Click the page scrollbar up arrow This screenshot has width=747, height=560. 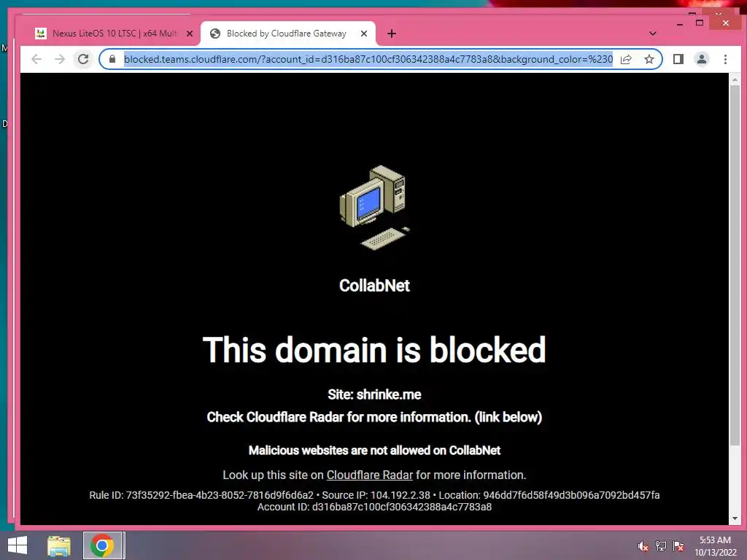coord(735,79)
